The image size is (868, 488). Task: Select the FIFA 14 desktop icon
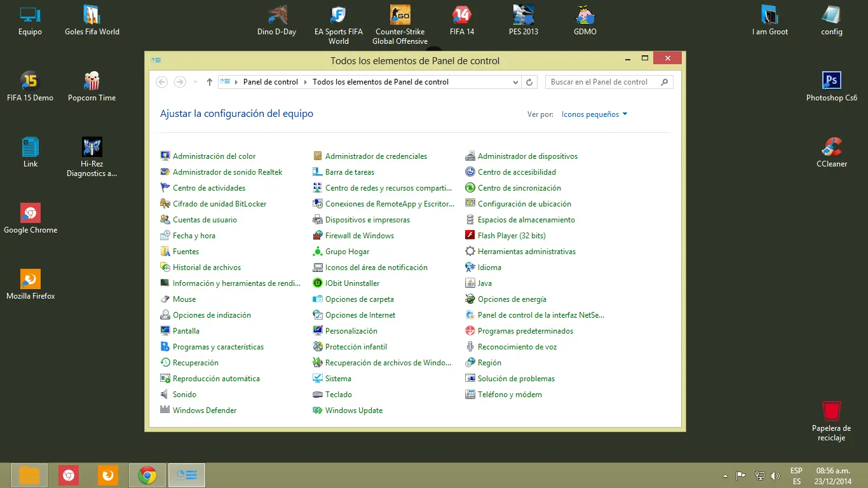click(462, 20)
